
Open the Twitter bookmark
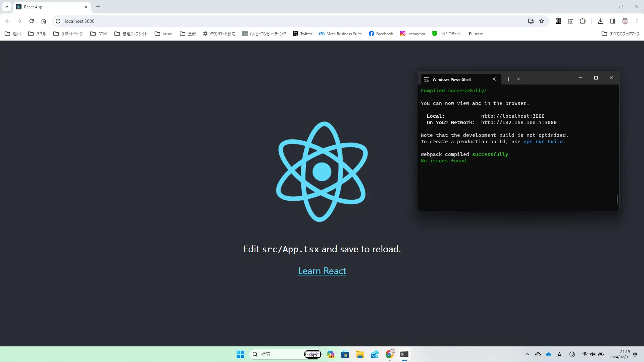(x=303, y=34)
